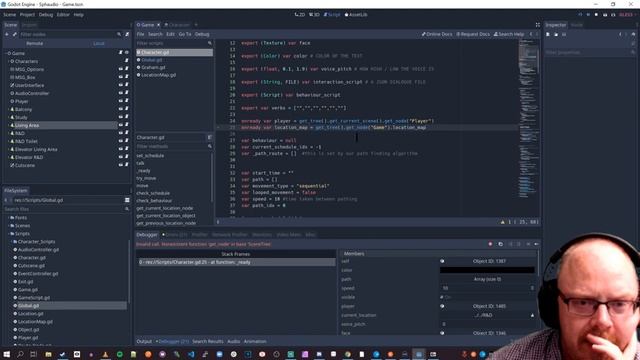Copy error icon in debugger toolbar
Viewport: 640px width, 360px height.
click(500, 244)
